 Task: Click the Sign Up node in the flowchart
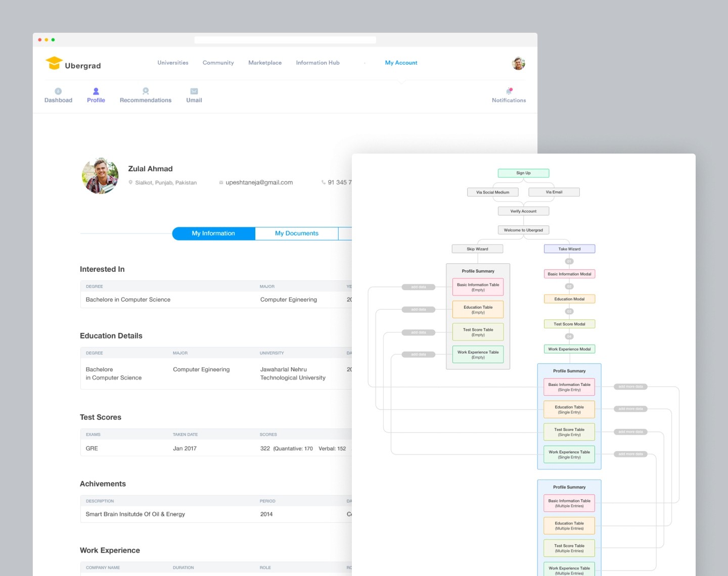[x=524, y=173]
